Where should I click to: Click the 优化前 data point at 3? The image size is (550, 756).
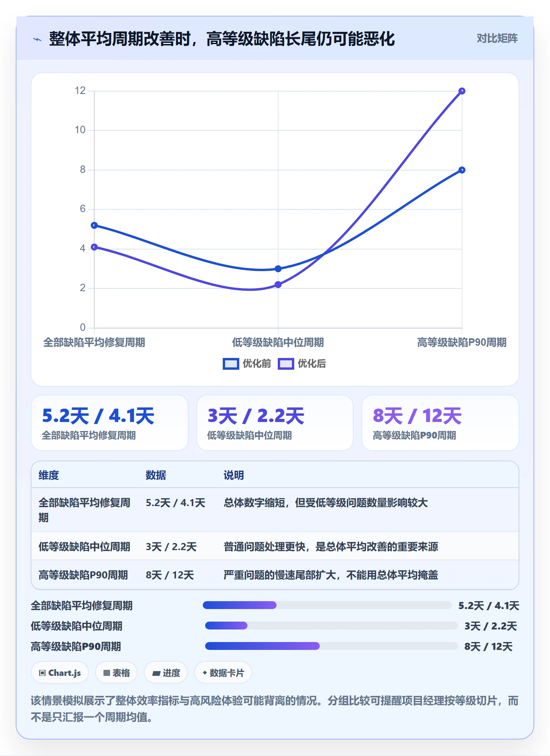pos(278,269)
